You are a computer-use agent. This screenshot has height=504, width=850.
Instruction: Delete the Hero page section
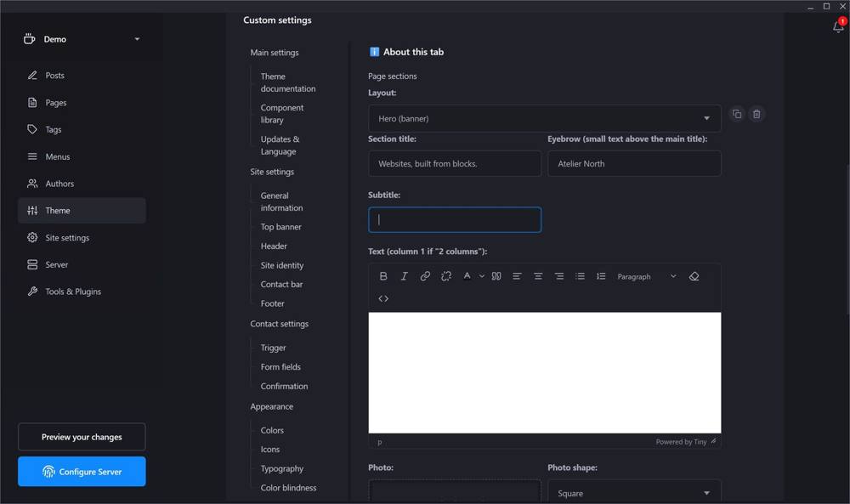tap(756, 114)
